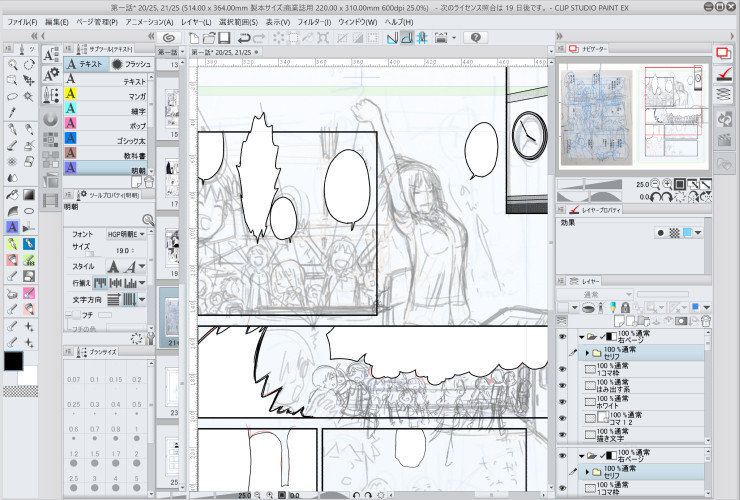The height and width of the screenshot is (500, 740).
Task: Delete sub tool trash icon
Action: point(149,181)
